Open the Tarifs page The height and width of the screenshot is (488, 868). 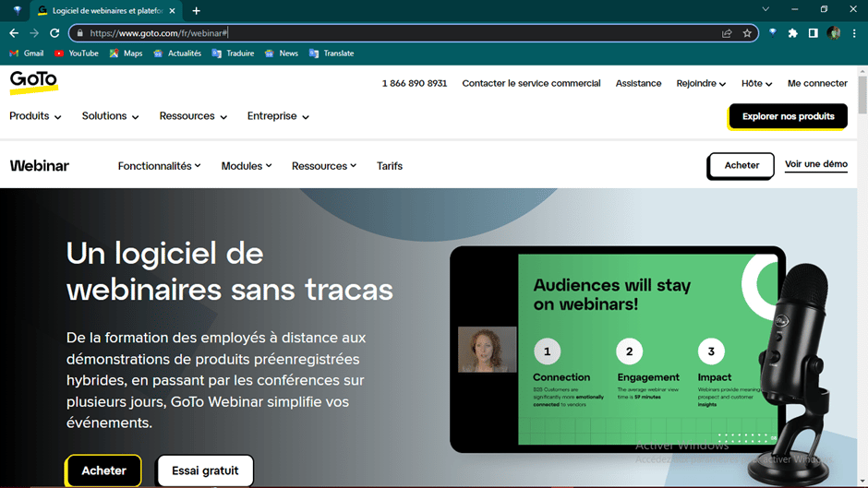tap(389, 166)
